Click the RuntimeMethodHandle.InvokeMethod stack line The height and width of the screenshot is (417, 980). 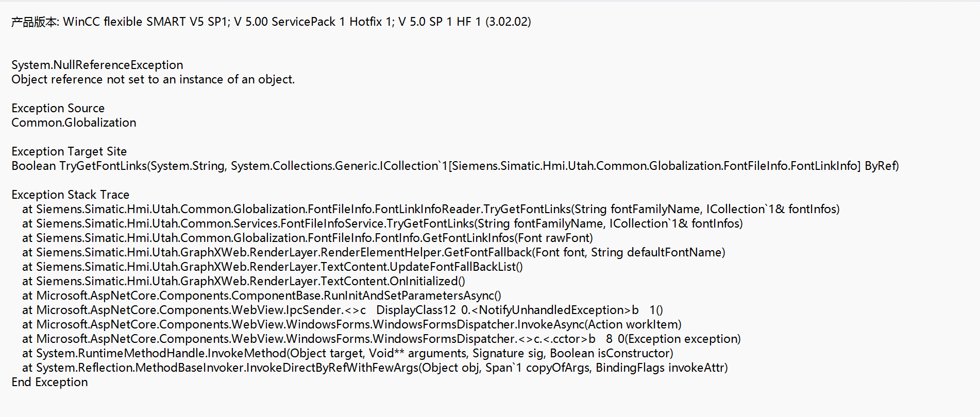point(348,353)
